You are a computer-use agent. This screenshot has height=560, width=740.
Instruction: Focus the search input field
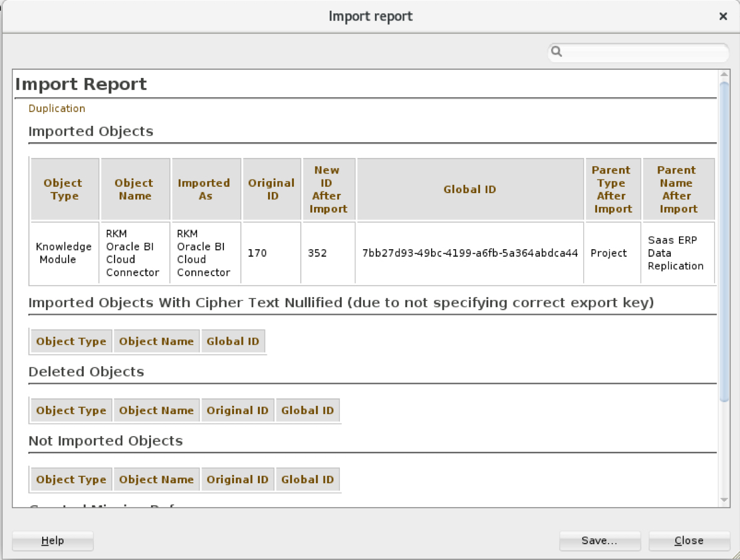point(642,52)
